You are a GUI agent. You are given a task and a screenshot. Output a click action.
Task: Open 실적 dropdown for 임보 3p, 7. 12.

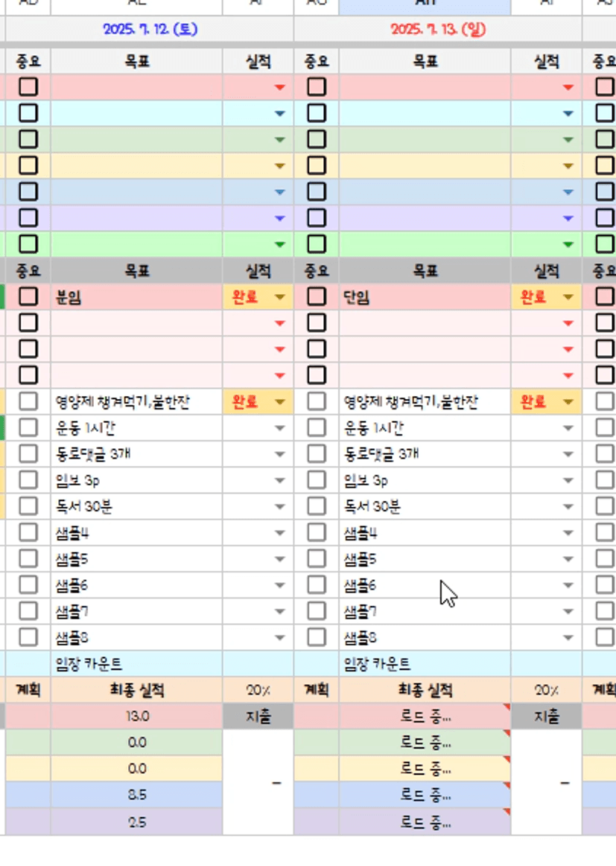coord(279,480)
